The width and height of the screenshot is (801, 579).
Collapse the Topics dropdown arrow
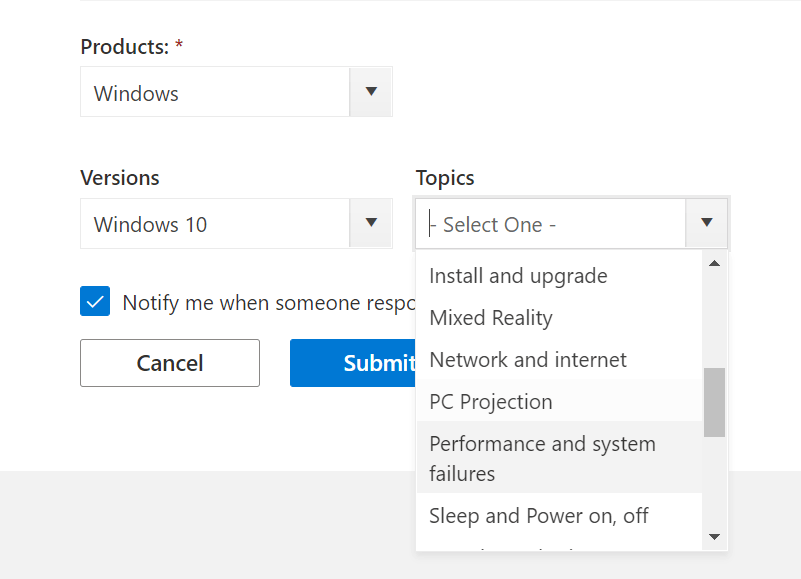(x=706, y=223)
